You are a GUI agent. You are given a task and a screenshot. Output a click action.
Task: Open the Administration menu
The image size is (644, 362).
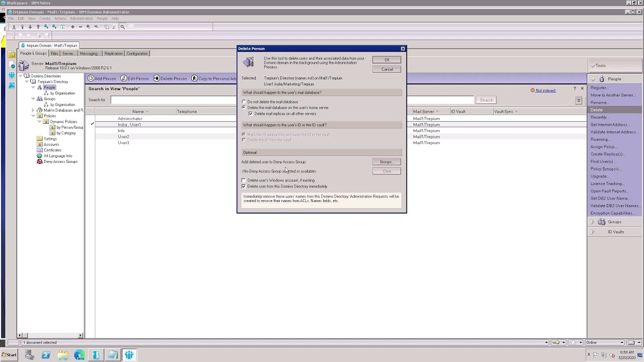point(82,19)
